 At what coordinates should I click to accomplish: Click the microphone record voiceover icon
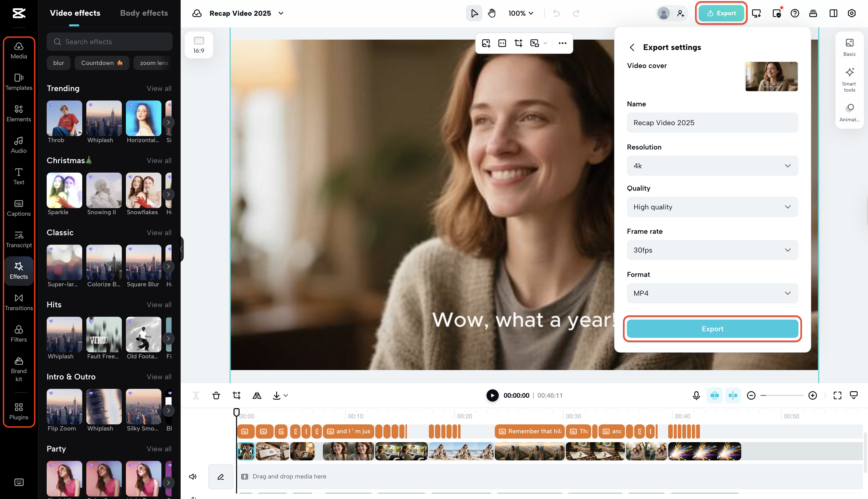[x=696, y=395]
